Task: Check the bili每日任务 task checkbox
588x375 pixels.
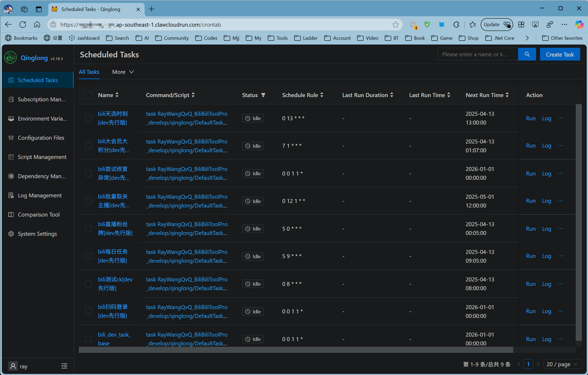Action: point(88,256)
